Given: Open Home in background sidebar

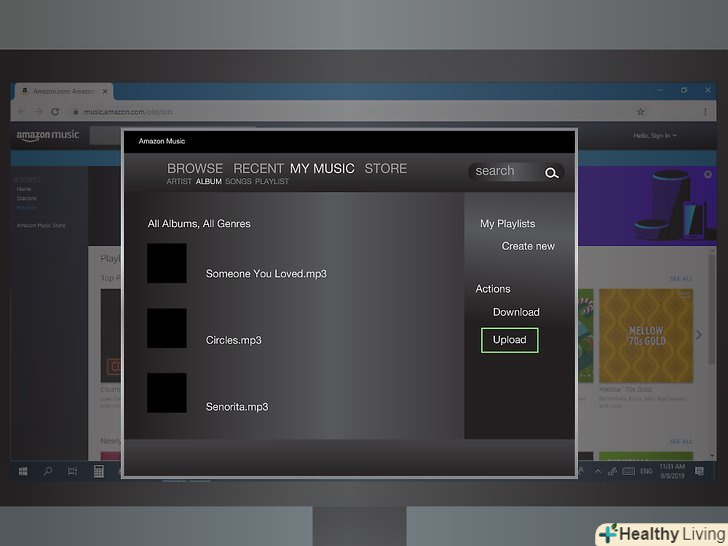Looking at the screenshot, I should 24,189.
